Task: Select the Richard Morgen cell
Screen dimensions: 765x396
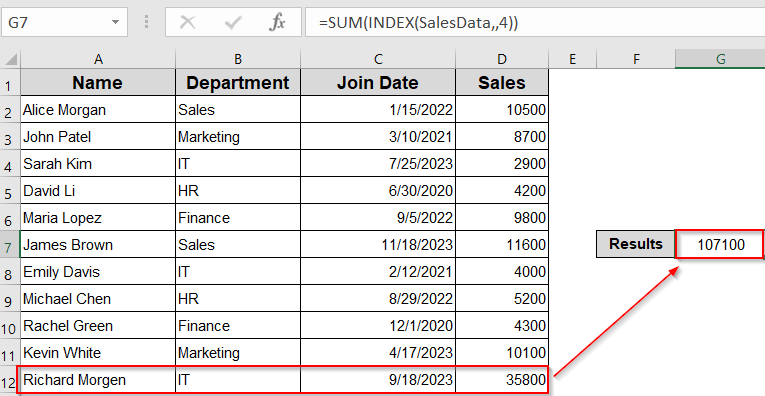Action: point(98,380)
